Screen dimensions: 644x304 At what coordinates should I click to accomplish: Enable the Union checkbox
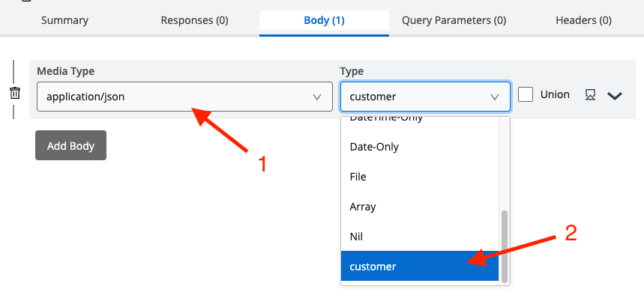tap(526, 95)
